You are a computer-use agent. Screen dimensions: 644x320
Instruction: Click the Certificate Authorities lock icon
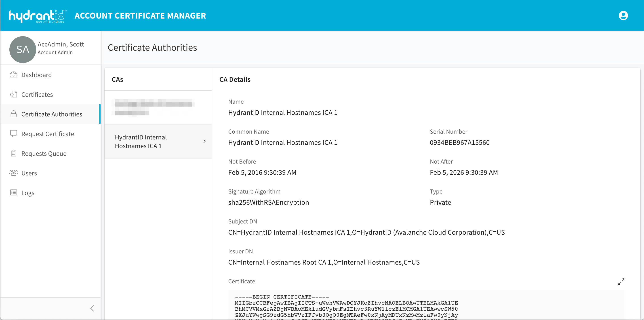click(13, 114)
